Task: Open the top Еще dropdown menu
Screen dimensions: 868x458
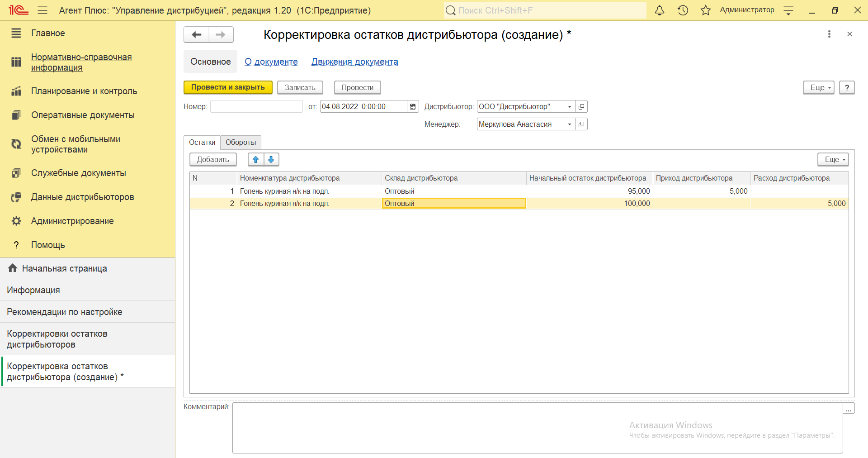Action: [819, 87]
